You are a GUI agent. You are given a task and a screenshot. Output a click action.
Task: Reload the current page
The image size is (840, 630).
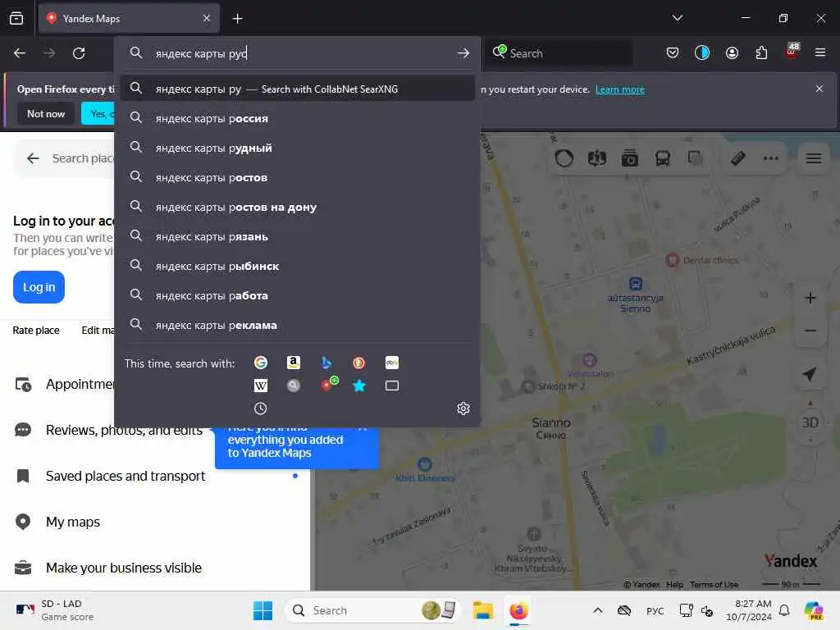[79, 53]
